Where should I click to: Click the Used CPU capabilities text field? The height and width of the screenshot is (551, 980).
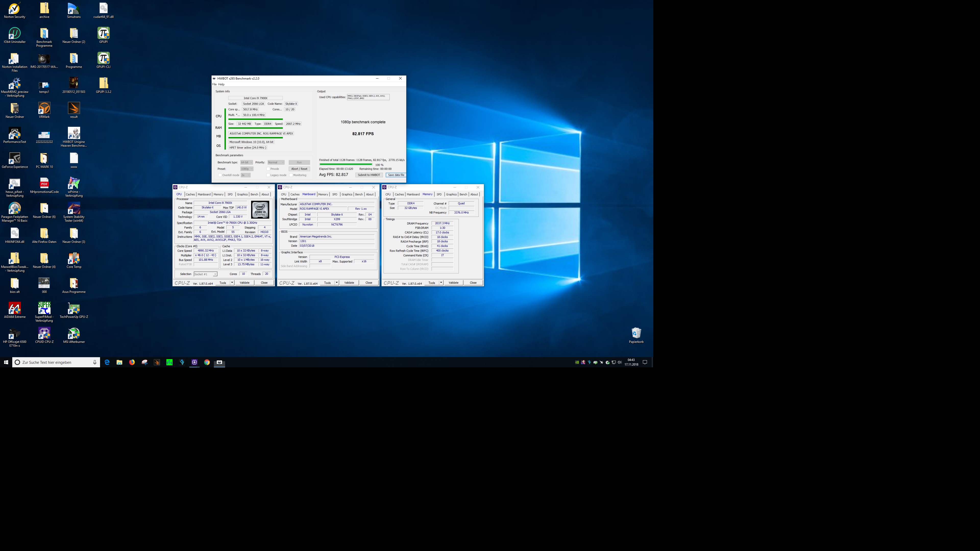pos(368,97)
